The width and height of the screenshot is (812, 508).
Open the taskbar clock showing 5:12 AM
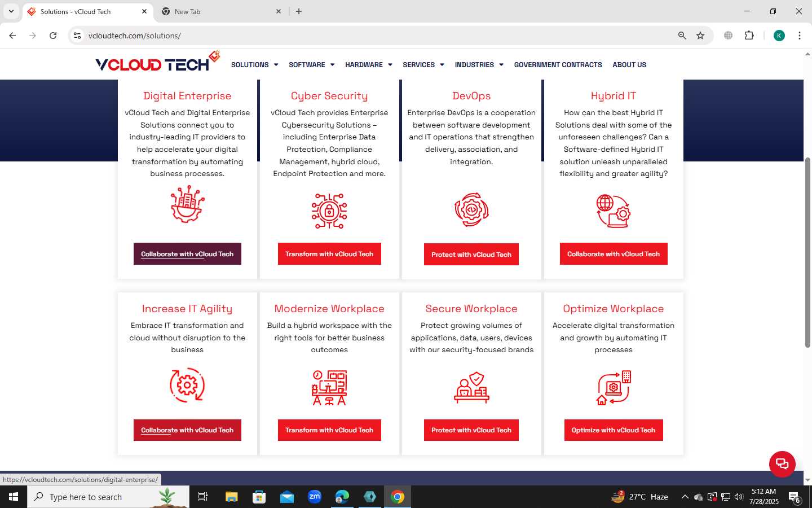pyautogui.click(x=764, y=497)
